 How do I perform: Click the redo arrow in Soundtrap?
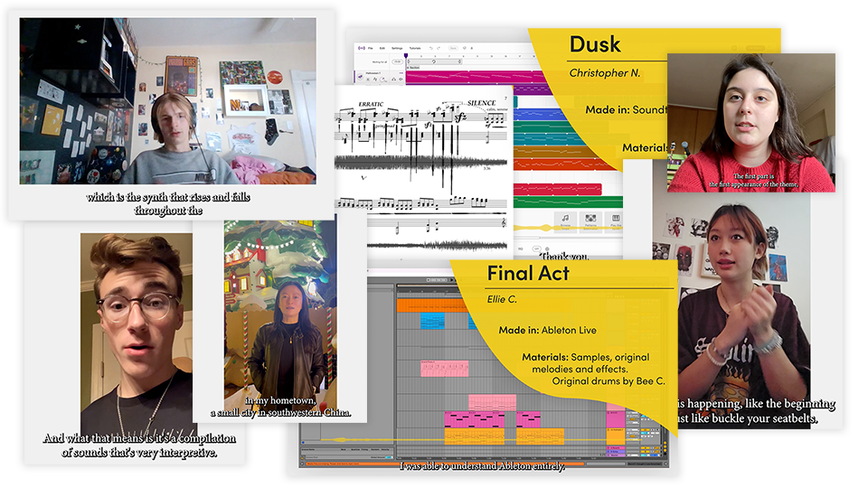pos(439,48)
